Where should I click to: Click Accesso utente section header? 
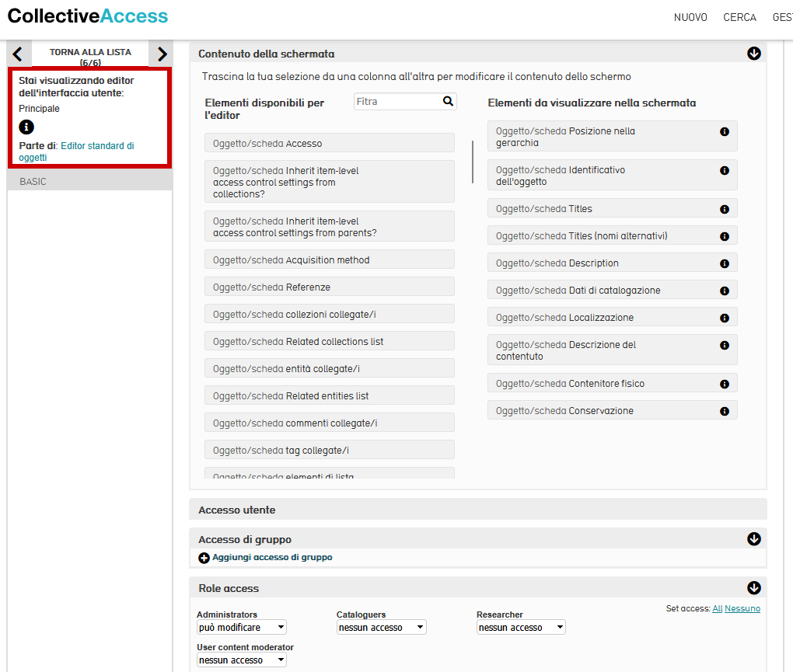[x=478, y=510]
